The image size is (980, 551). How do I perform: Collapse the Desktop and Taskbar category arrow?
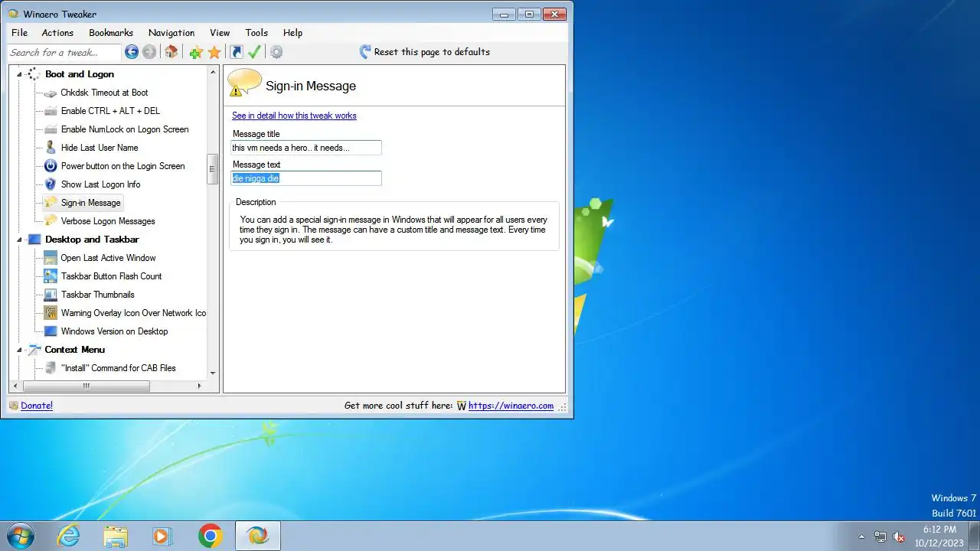tap(19, 240)
